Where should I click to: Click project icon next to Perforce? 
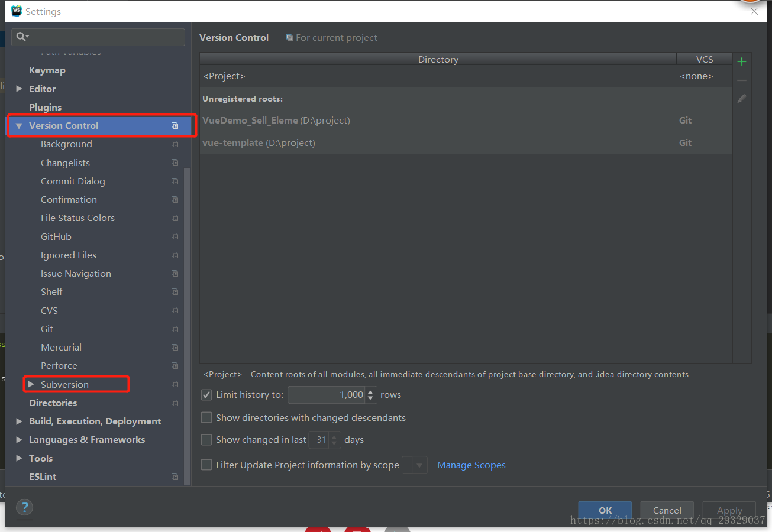(x=175, y=365)
